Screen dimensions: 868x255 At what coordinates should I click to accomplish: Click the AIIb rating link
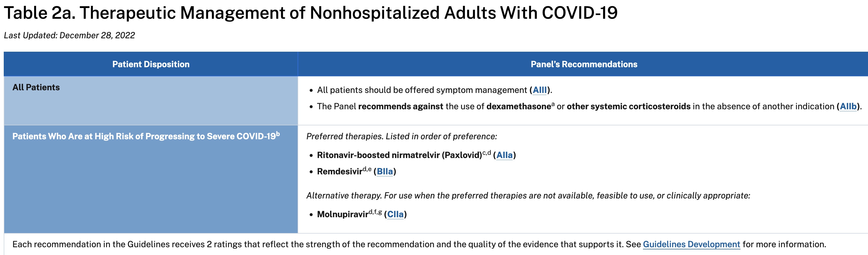tap(848, 106)
